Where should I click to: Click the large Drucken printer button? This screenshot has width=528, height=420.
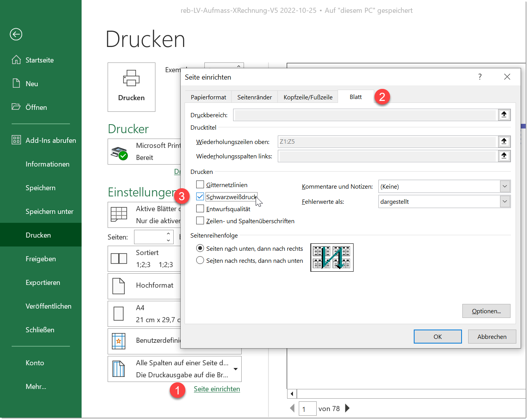(x=131, y=87)
